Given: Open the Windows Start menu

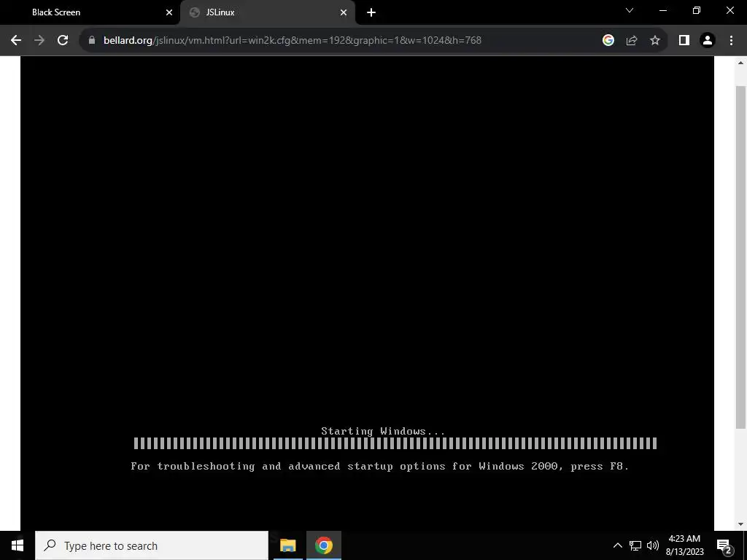Looking at the screenshot, I should 18,545.
